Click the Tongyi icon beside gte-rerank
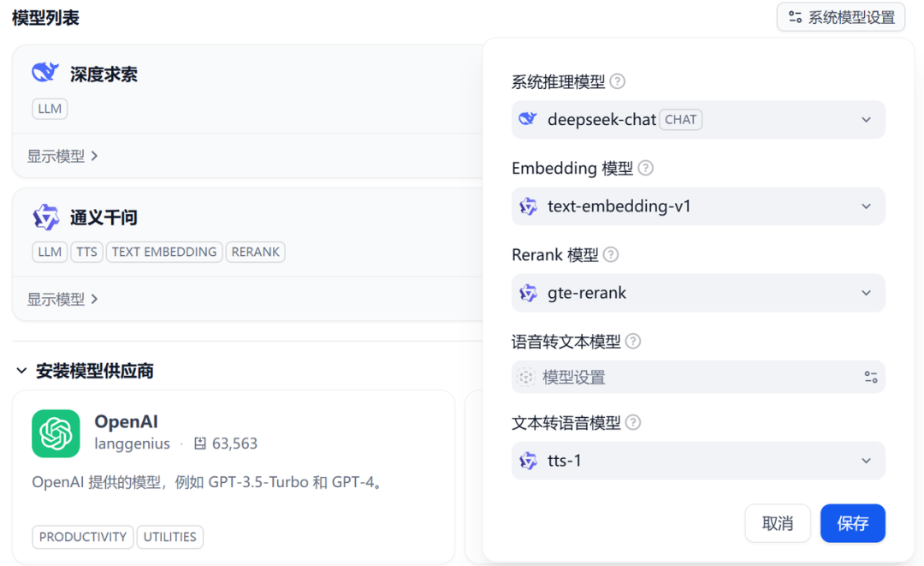 coord(528,293)
